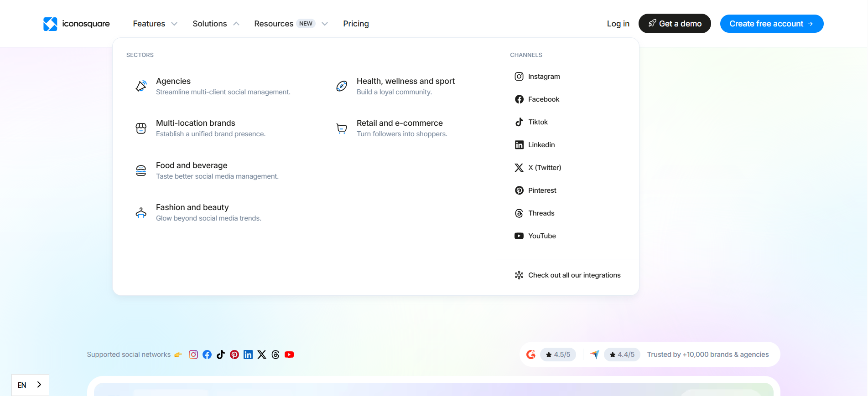Collapse the Solutions dropdown menu
868x396 pixels.
coord(216,24)
